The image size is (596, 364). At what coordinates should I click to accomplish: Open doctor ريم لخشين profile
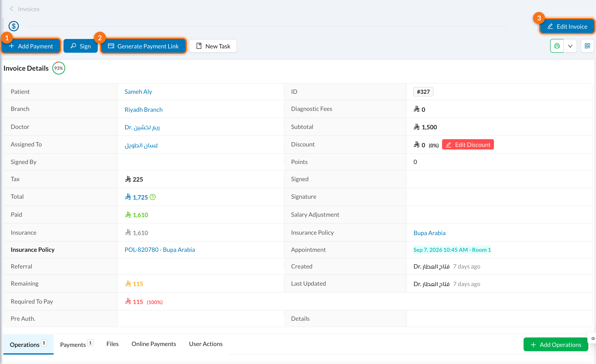(x=142, y=127)
